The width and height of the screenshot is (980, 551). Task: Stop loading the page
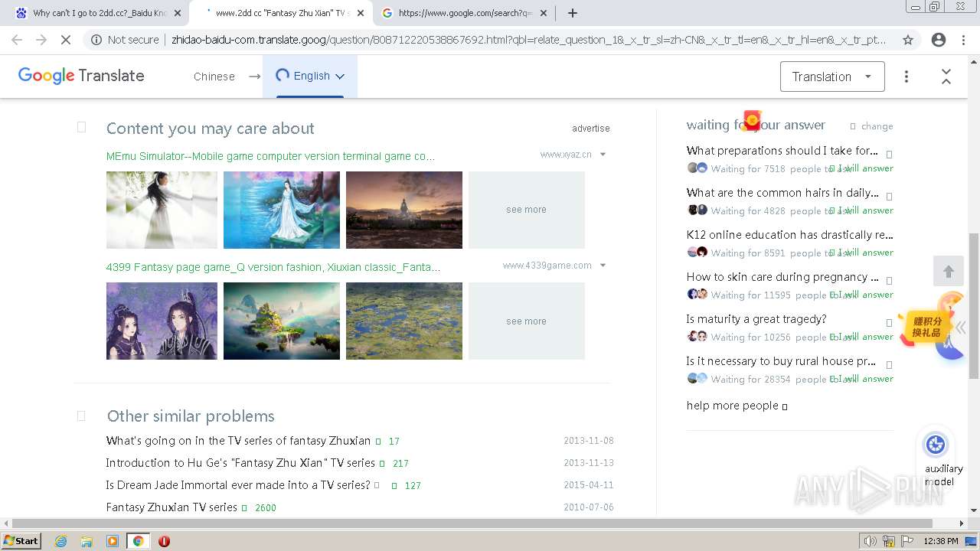pos(66,40)
